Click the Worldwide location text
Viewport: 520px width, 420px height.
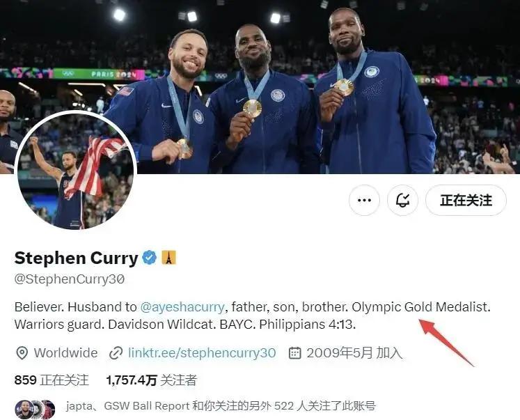point(65,352)
